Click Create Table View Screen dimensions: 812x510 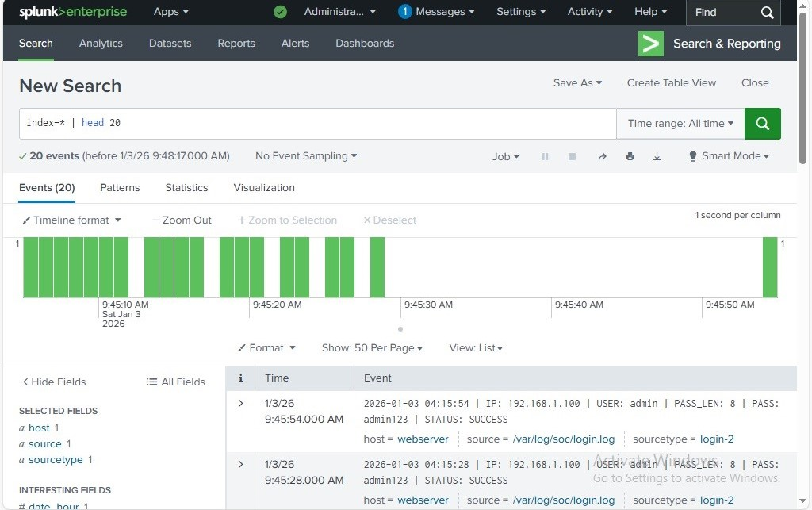(x=671, y=82)
